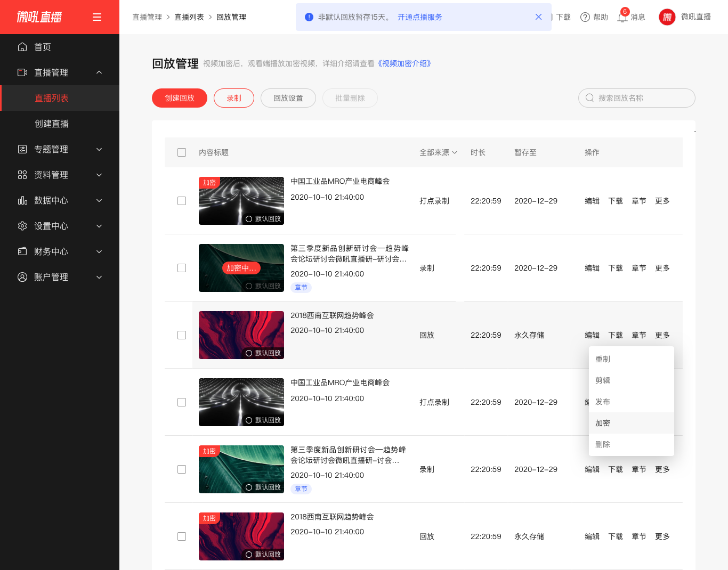
Task: Click the 资料管理 grid icon
Action: [22, 175]
